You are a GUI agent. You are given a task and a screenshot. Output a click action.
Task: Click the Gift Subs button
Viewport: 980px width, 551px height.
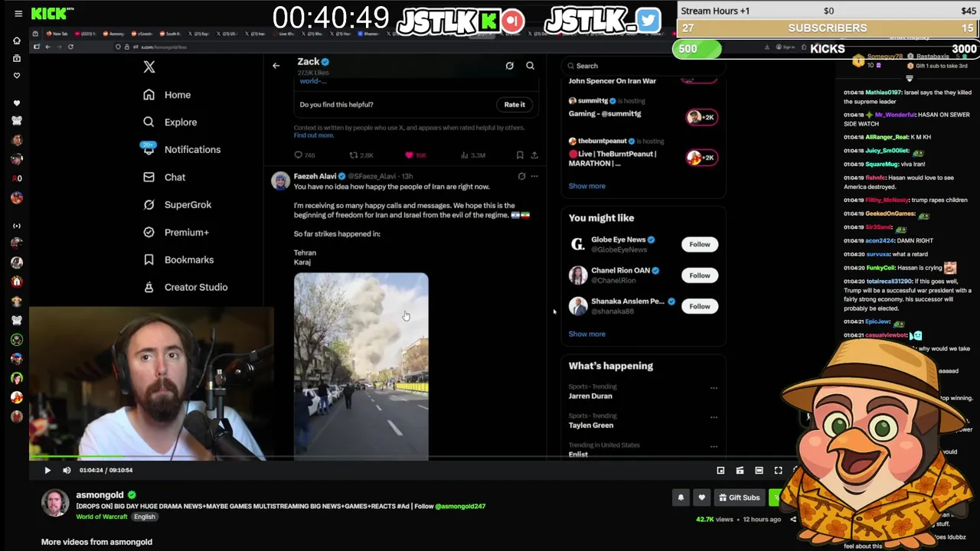click(x=739, y=497)
